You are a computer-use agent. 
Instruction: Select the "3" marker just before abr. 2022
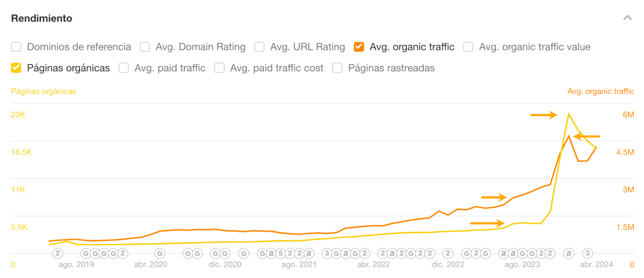point(326,253)
